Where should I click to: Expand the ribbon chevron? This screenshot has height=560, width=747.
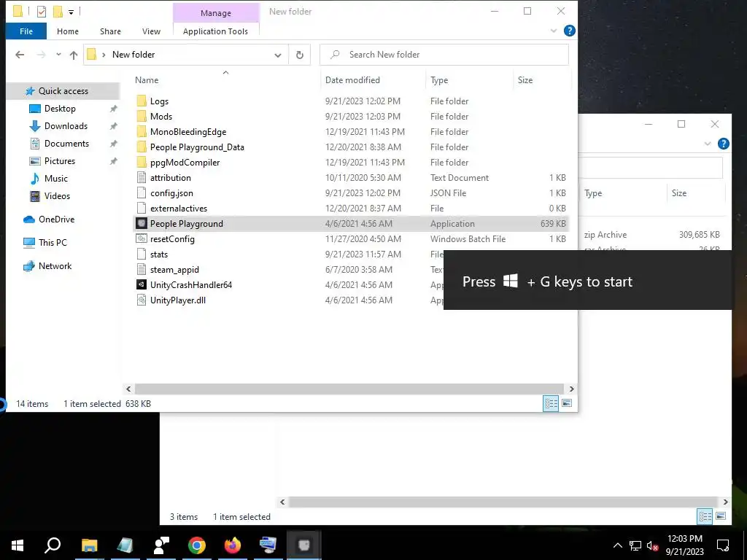point(554,31)
